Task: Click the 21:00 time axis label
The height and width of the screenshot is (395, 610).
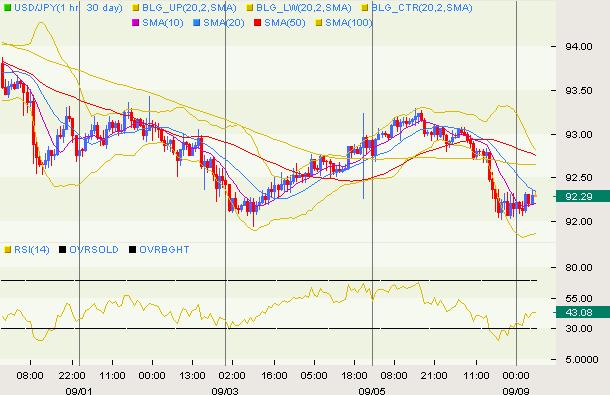Action: click(434, 376)
